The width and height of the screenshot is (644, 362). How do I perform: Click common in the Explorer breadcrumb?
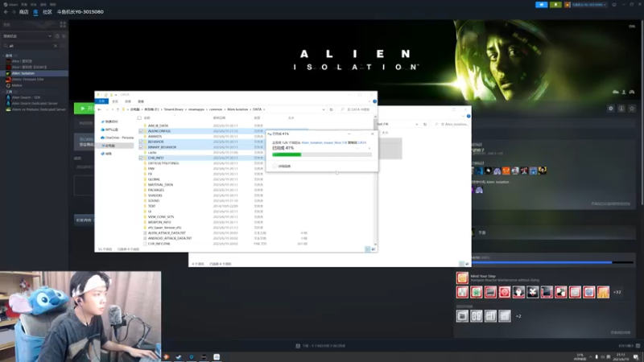click(216, 109)
